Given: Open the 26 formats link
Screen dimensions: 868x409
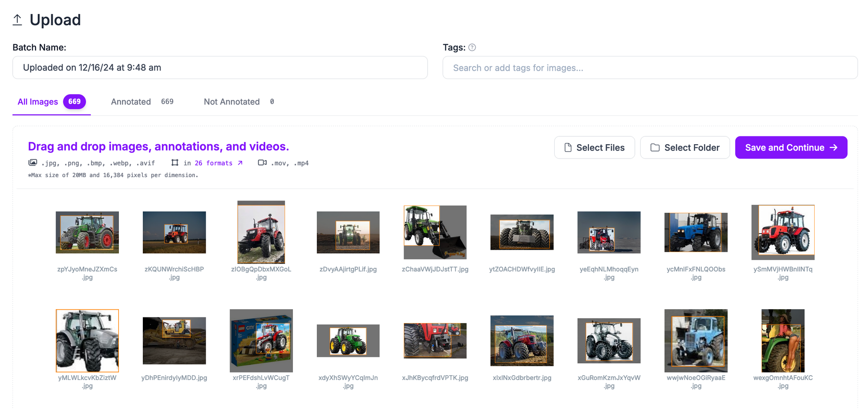Looking at the screenshot, I should pyautogui.click(x=219, y=163).
